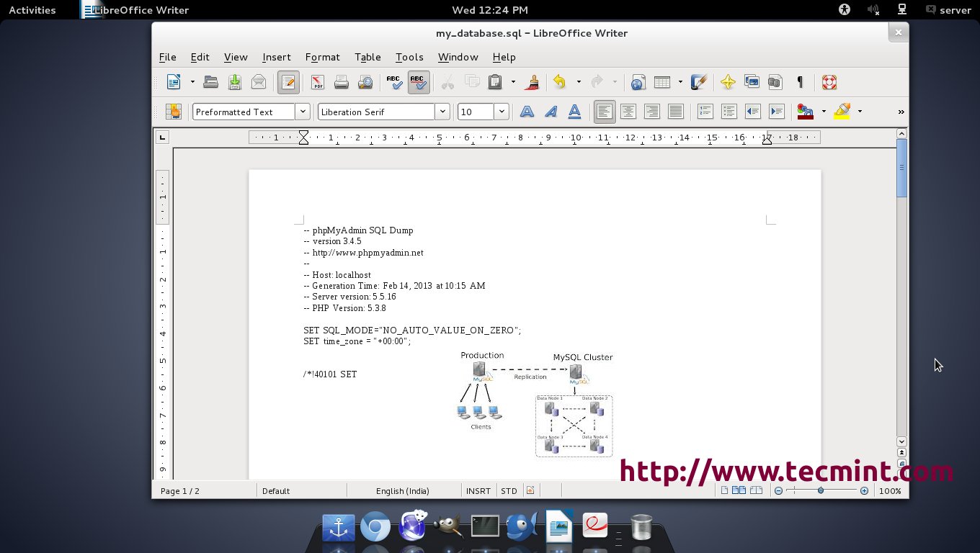Click the 100% zoom percentage

(890, 490)
